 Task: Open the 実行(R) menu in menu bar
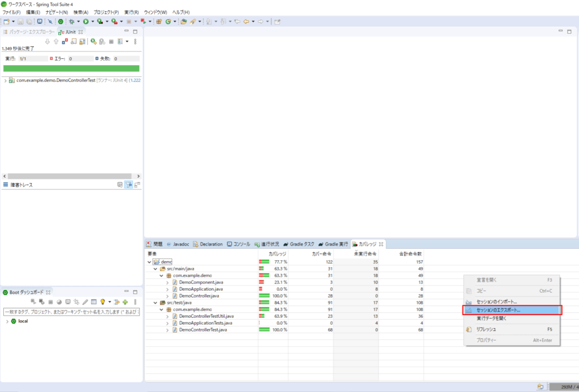131,12
